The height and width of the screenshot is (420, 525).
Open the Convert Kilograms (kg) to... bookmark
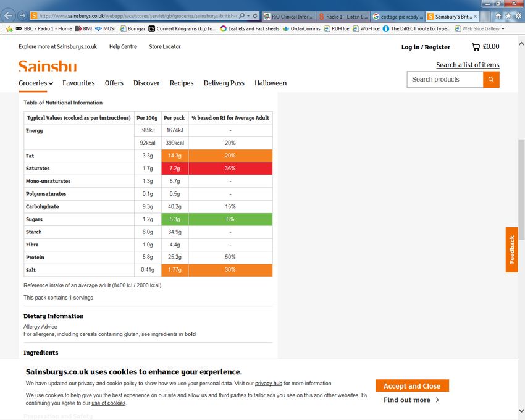pos(182,29)
